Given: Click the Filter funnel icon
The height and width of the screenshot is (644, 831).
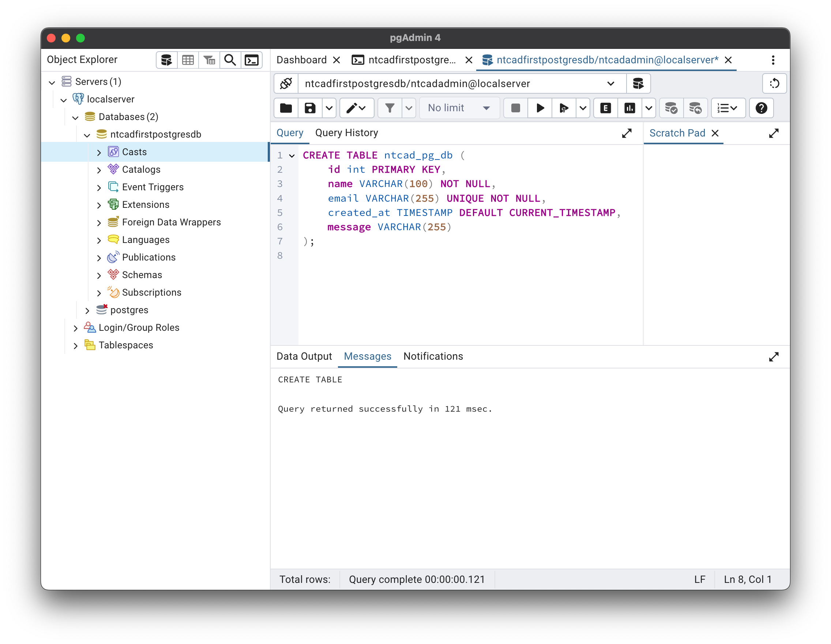Looking at the screenshot, I should [389, 108].
